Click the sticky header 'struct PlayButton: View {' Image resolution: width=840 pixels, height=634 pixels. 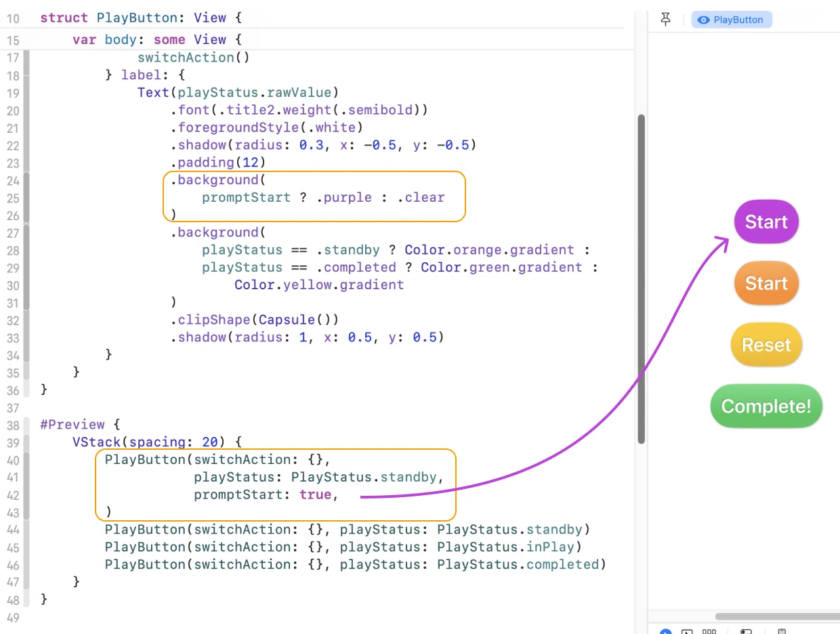[x=141, y=18]
